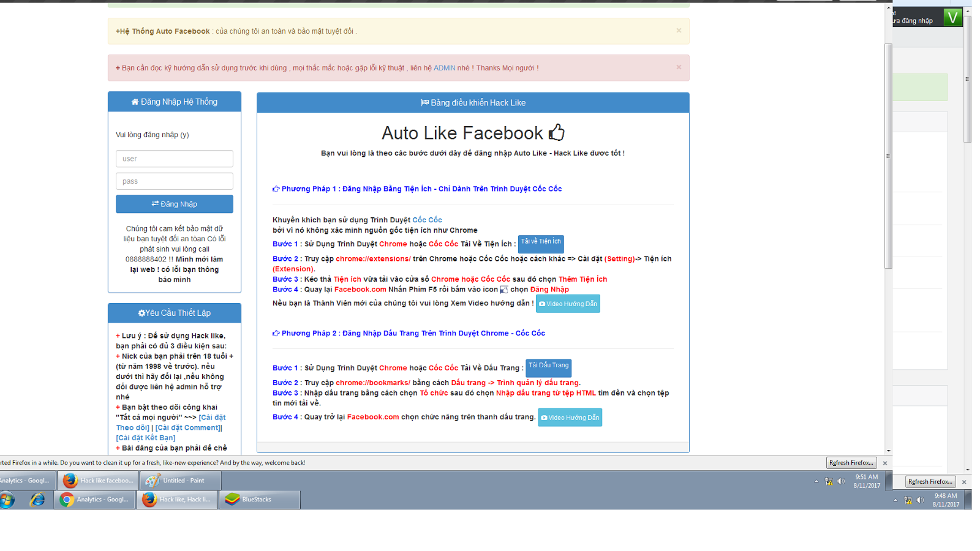Click 'Facebook.com' in the Bước 4 'Nhấn Phím F5' line
The width and height of the screenshot is (980, 551).
pyautogui.click(x=360, y=290)
